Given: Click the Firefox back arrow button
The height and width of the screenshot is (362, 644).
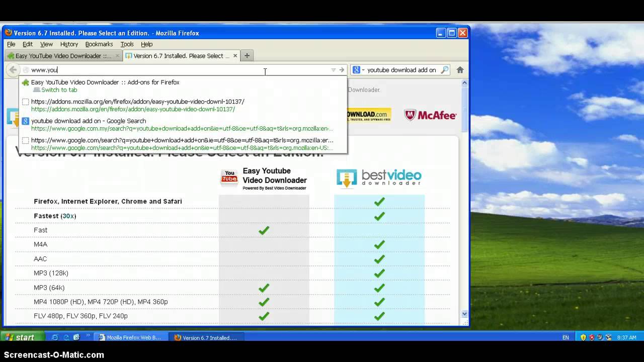Looking at the screenshot, I should [x=13, y=70].
